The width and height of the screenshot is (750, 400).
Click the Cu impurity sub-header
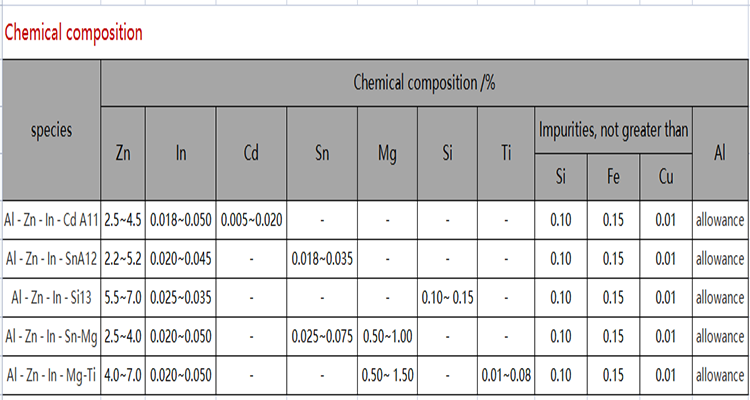click(x=665, y=179)
